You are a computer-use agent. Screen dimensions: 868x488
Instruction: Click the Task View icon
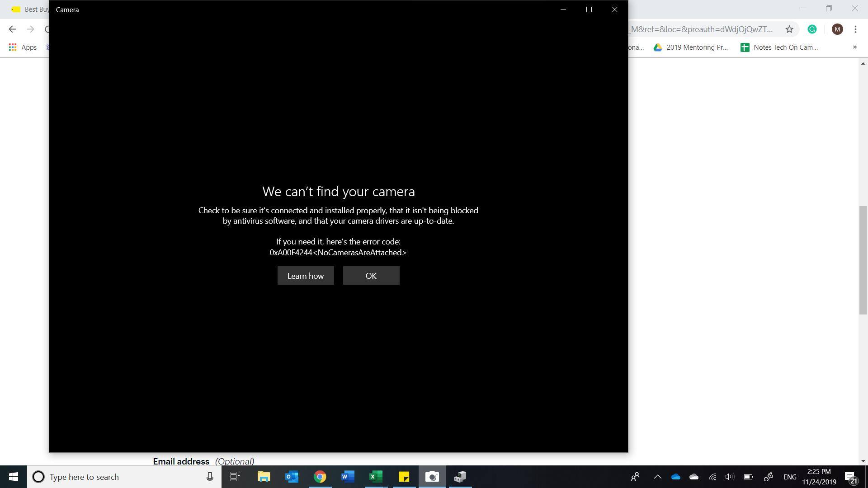click(x=235, y=477)
